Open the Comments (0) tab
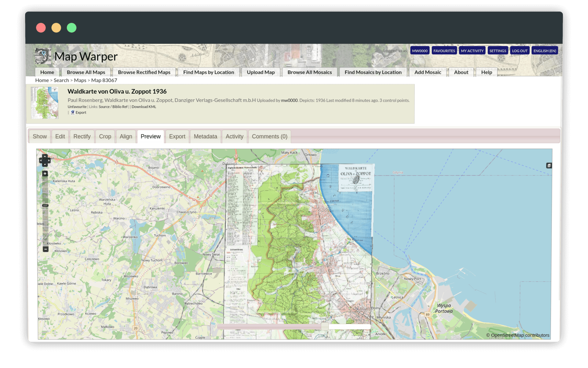 pyautogui.click(x=269, y=136)
